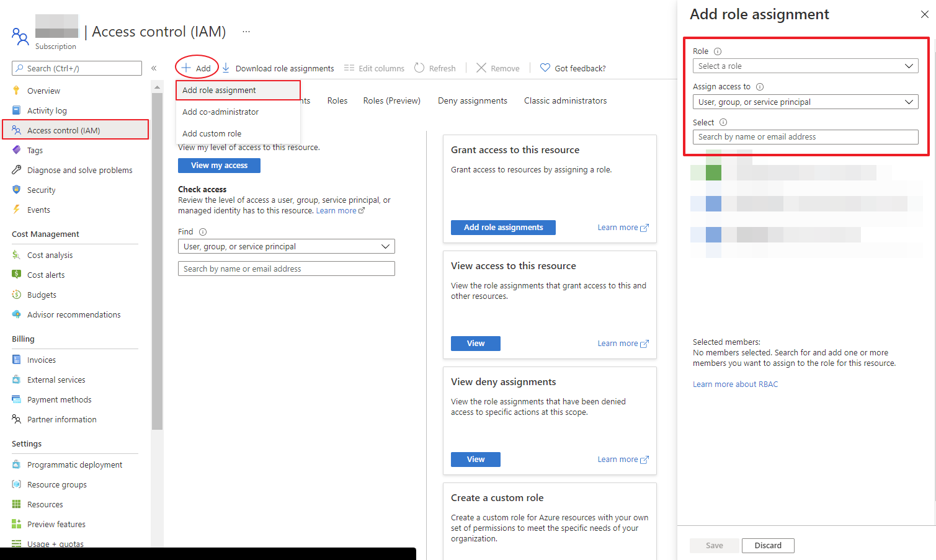Click the Refresh icon in toolbar

point(419,68)
